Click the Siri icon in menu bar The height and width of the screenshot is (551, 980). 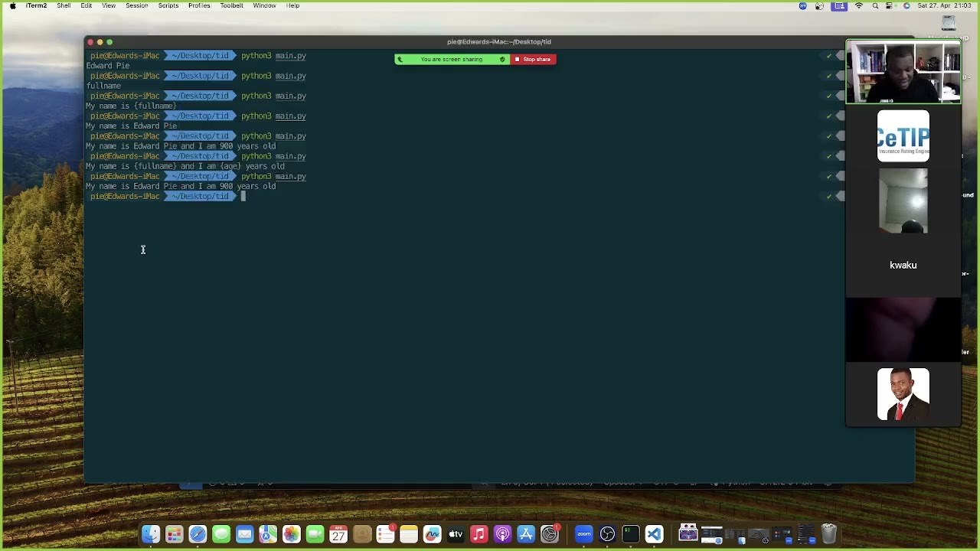pyautogui.click(x=906, y=5)
